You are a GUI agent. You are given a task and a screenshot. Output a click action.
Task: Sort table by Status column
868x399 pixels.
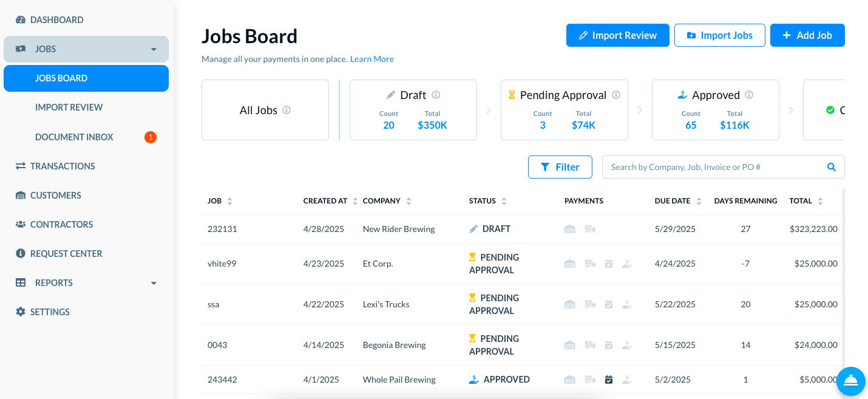[504, 201]
